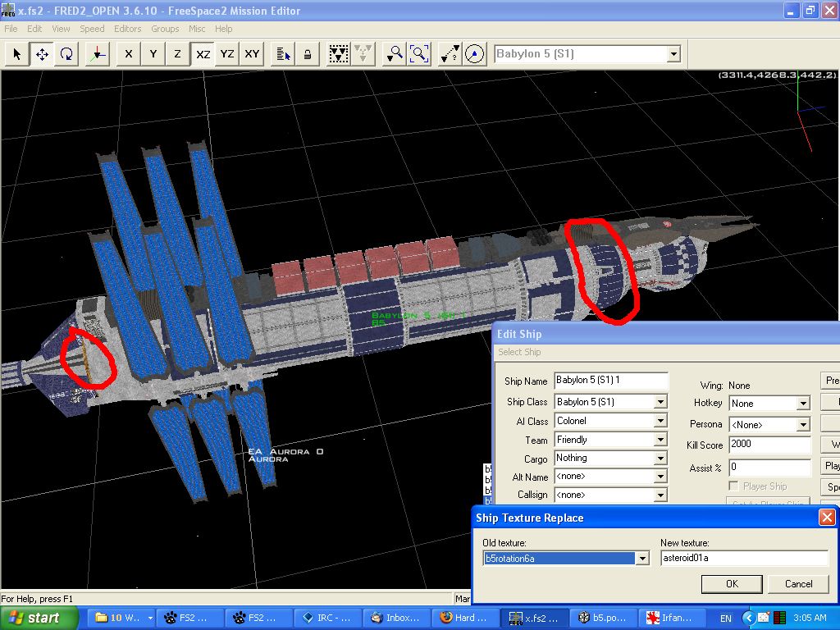Click the zoom extents icon
This screenshot has width=840, height=630.
coord(419,54)
